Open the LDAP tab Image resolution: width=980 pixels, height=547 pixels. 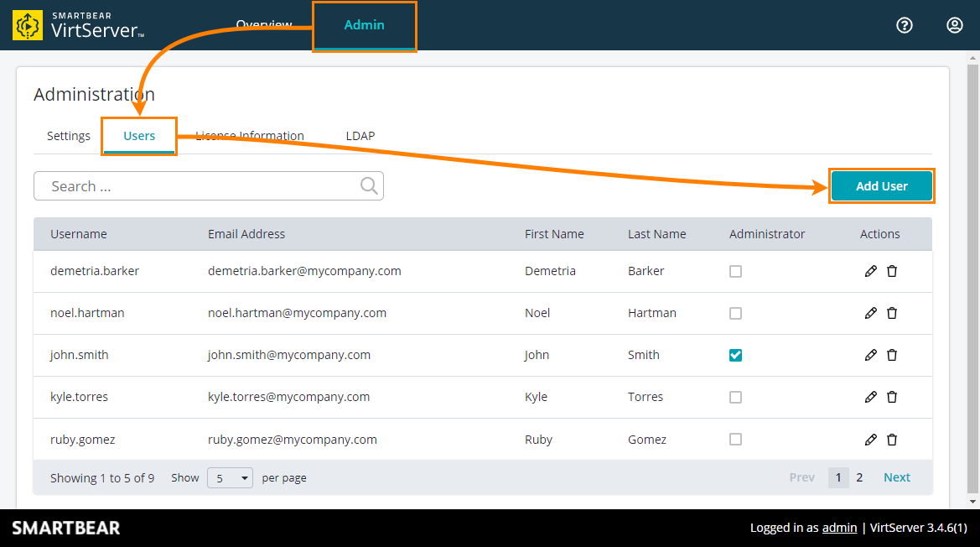(x=360, y=135)
